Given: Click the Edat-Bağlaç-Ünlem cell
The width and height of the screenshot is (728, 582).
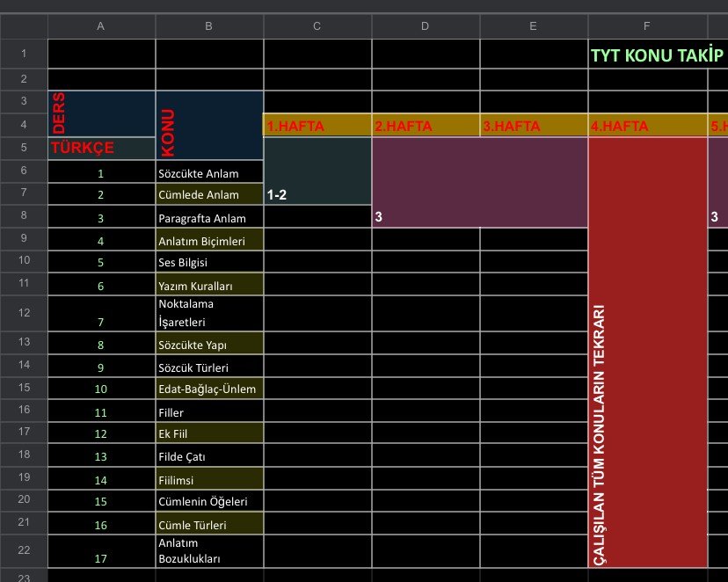Looking at the screenshot, I should [x=209, y=388].
